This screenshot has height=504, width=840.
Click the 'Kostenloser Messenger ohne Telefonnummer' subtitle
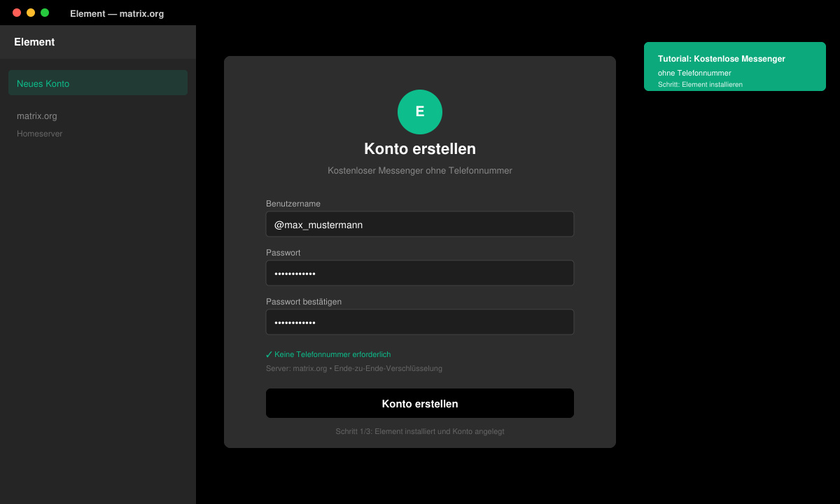[x=420, y=171]
